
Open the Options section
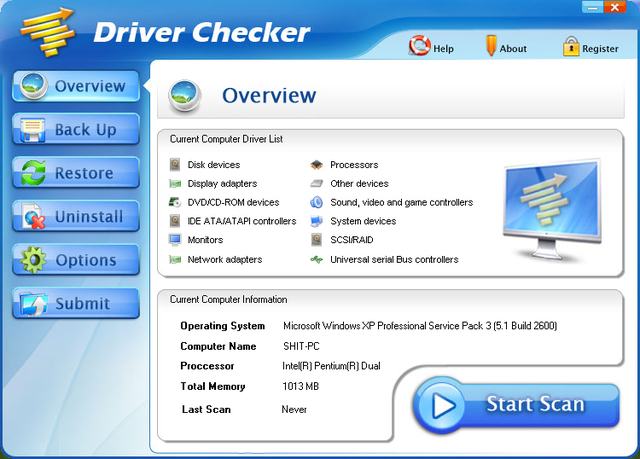(76, 260)
